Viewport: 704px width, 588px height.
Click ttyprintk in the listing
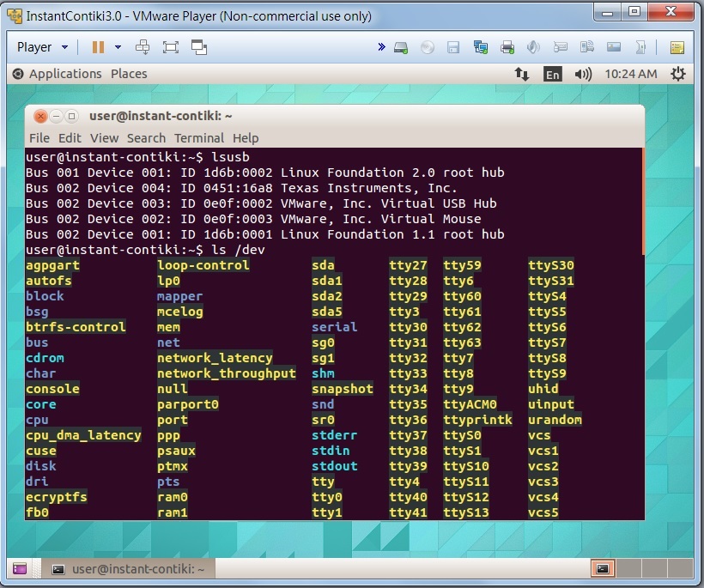[x=477, y=420]
